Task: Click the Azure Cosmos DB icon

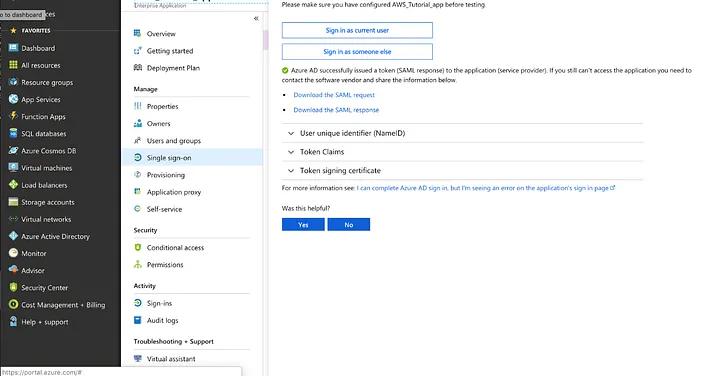Action: pos(13,151)
